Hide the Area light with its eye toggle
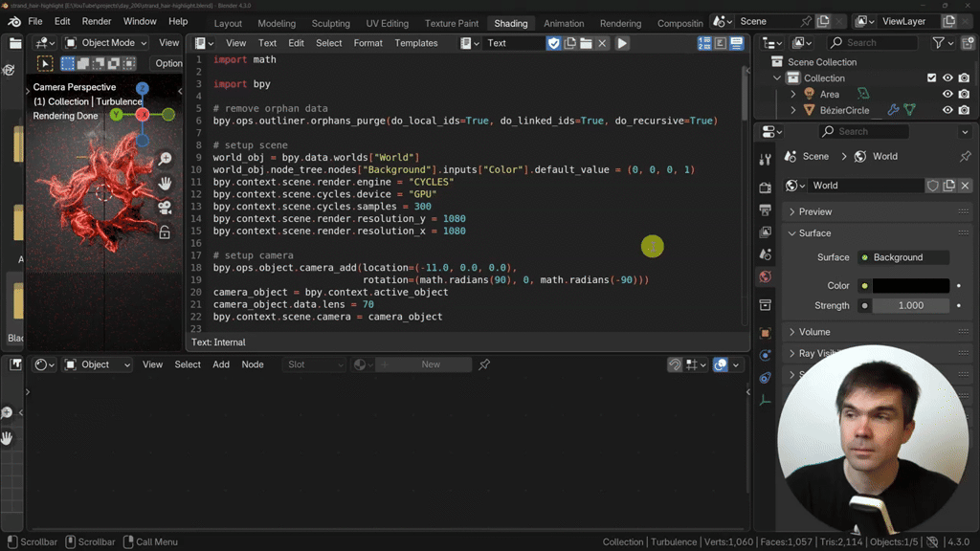 point(947,94)
